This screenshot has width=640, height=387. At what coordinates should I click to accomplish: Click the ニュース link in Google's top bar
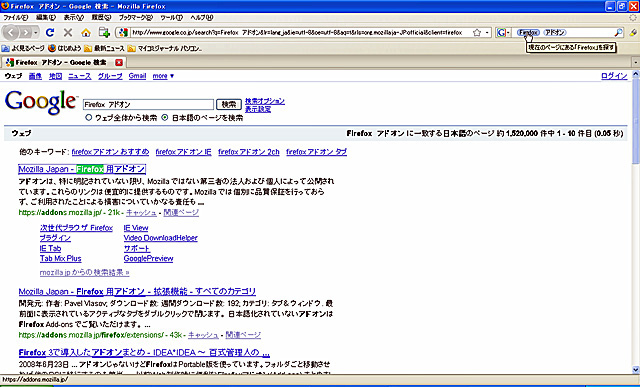point(80,76)
